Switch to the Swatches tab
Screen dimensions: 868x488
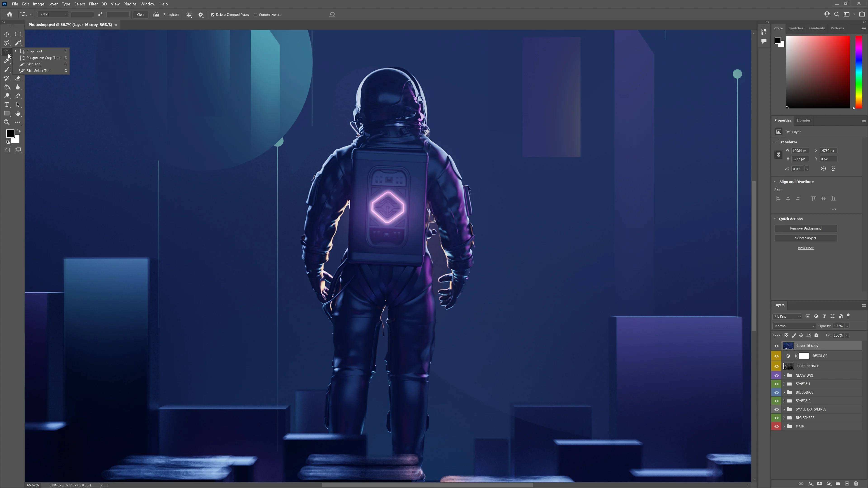coord(796,28)
